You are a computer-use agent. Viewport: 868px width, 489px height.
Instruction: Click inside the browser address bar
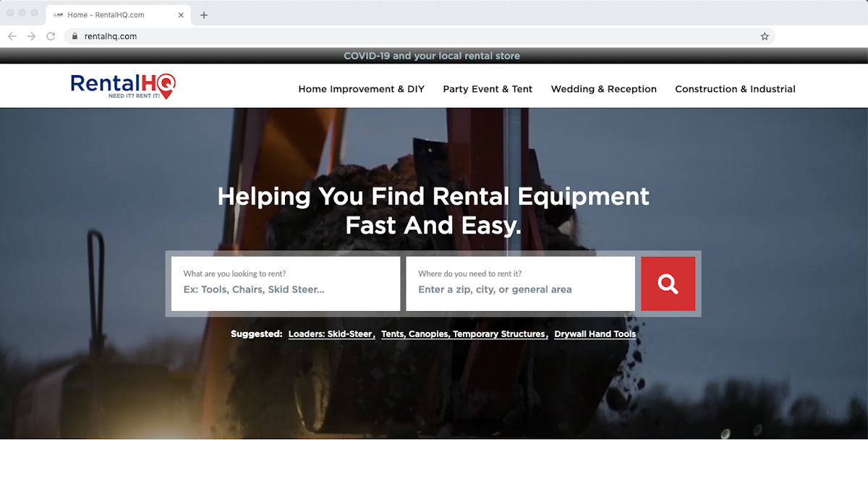tap(289, 36)
